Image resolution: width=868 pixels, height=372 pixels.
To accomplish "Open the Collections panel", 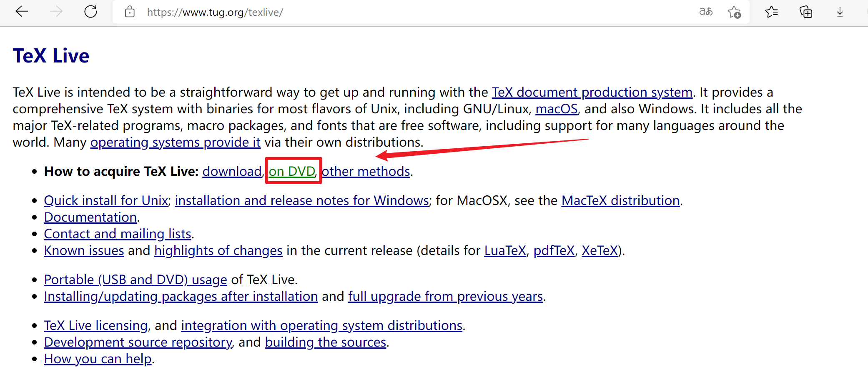I will click(x=806, y=12).
